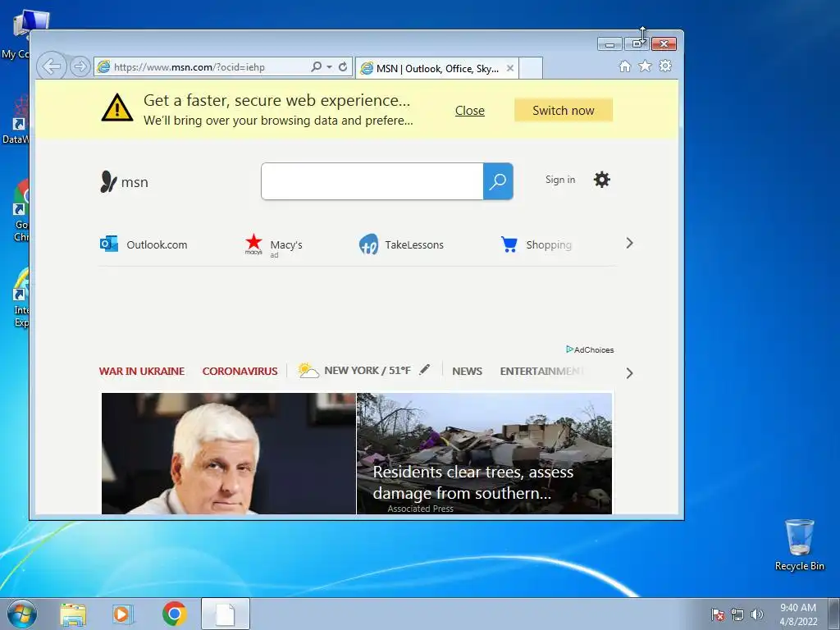Select the MSN | Outlook, Office tab
This screenshot has width=840, height=630.
(x=436, y=69)
